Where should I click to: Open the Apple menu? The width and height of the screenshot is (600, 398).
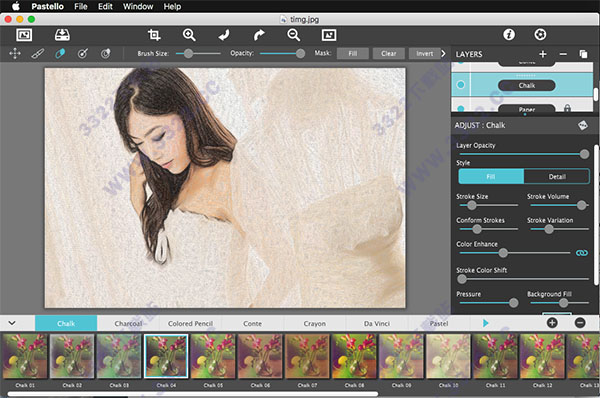point(16,6)
